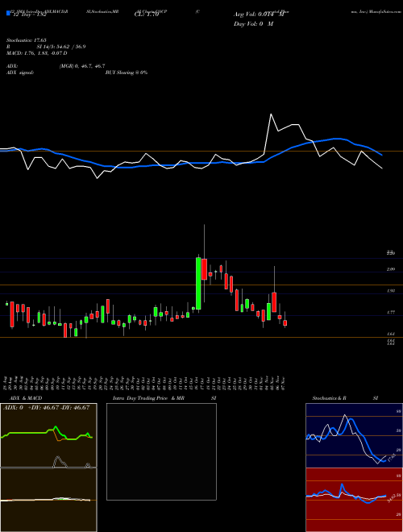
Task: Click the 2.09 price axis label
Action: pos(391,269)
